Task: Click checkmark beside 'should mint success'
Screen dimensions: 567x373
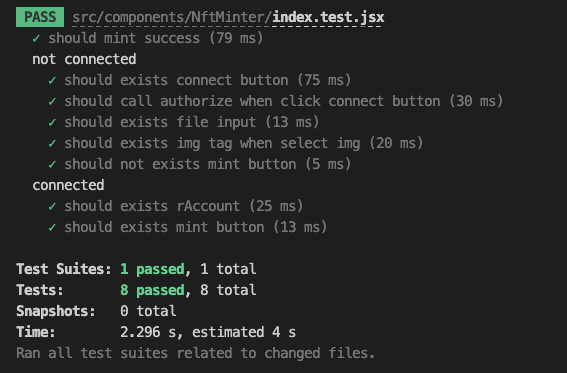Action: (36, 38)
